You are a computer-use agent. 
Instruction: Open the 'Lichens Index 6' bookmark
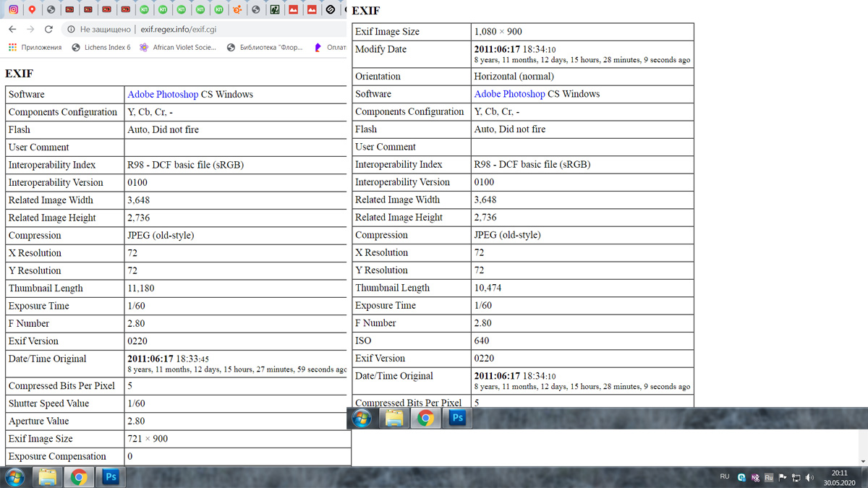(101, 48)
